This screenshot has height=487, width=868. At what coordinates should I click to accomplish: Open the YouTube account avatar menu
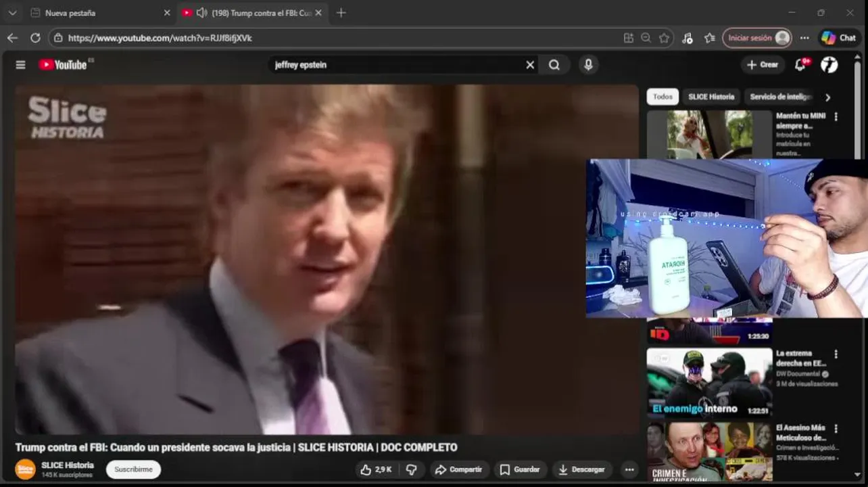click(x=829, y=65)
